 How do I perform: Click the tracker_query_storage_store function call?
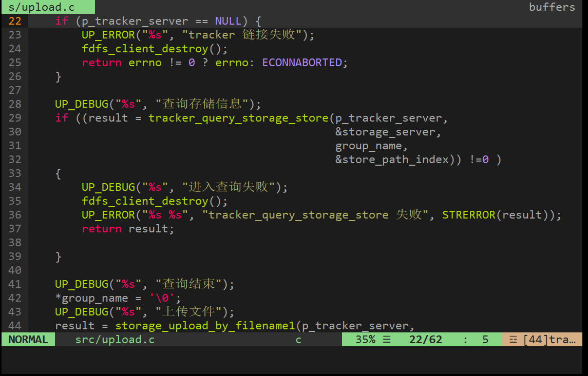click(x=239, y=117)
